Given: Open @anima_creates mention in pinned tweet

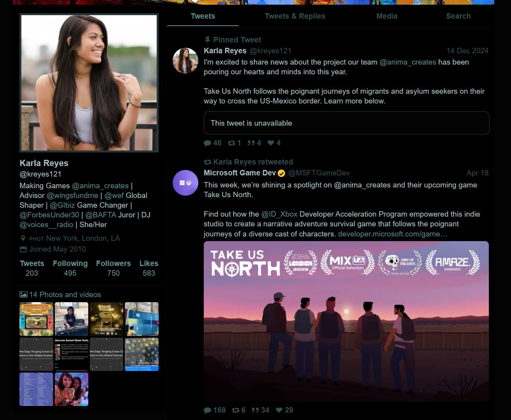Looking at the screenshot, I should tap(408, 62).
